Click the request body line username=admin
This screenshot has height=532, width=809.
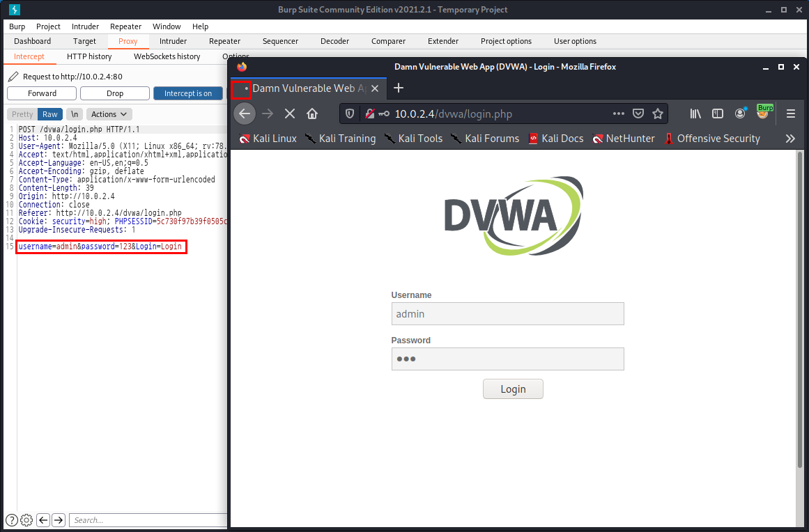(x=100, y=247)
